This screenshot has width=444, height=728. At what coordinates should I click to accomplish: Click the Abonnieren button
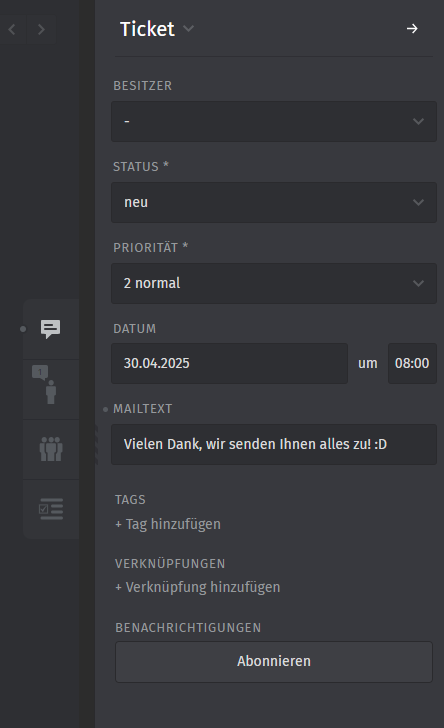274,662
